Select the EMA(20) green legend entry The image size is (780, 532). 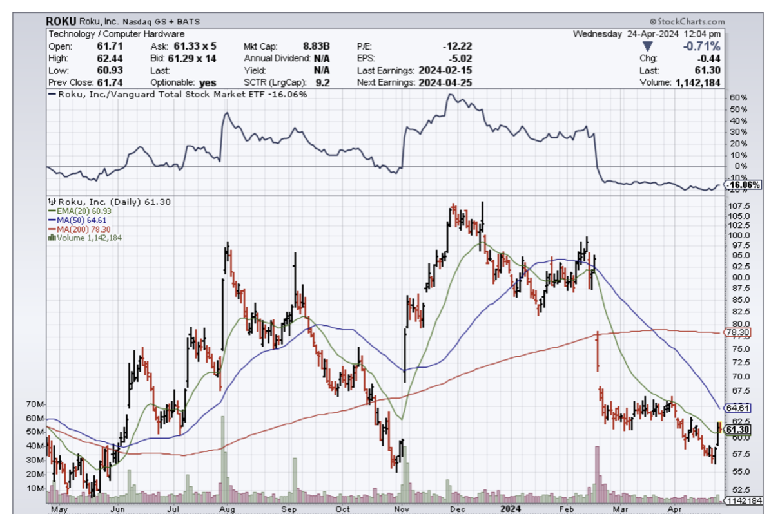click(x=75, y=211)
